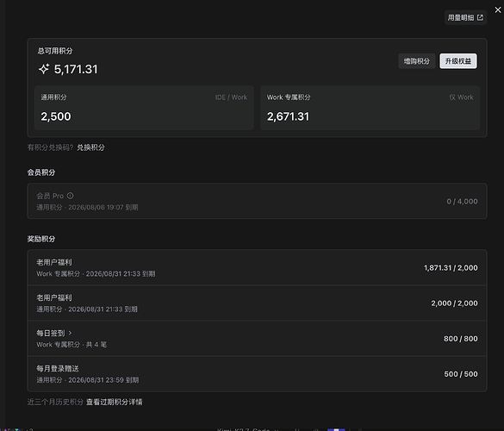Click the 每月登录赠送 row title

[x=58, y=369]
